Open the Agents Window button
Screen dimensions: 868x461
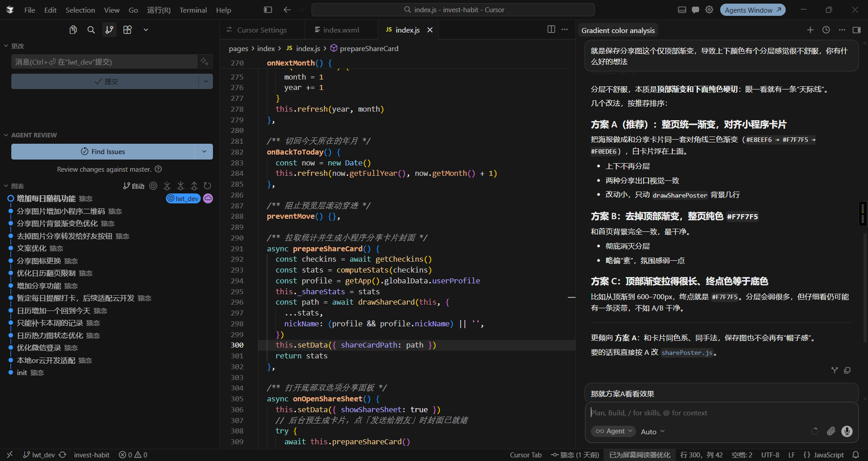pyautogui.click(x=753, y=10)
